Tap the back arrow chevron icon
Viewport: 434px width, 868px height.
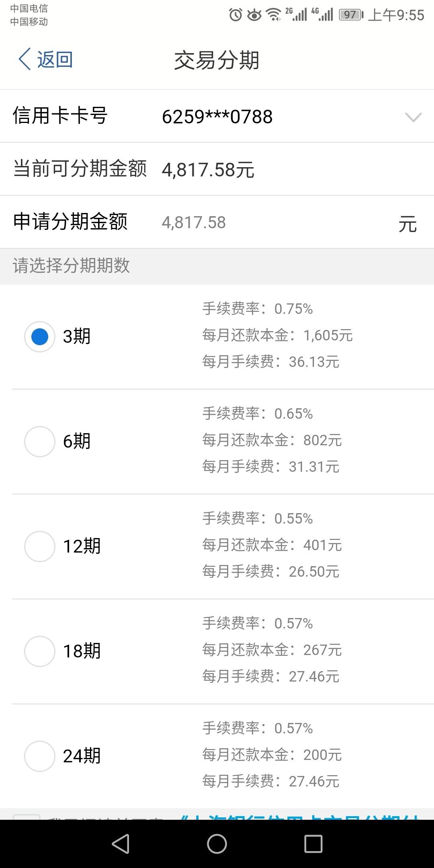[x=25, y=59]
